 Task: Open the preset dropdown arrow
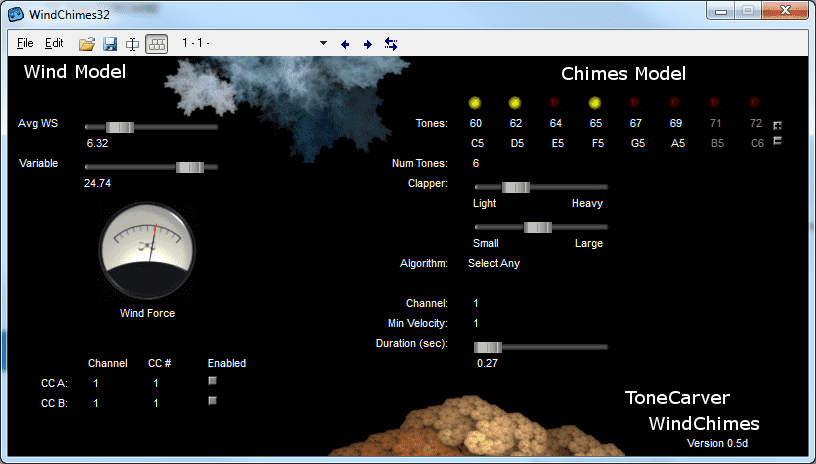click(323, 43)
